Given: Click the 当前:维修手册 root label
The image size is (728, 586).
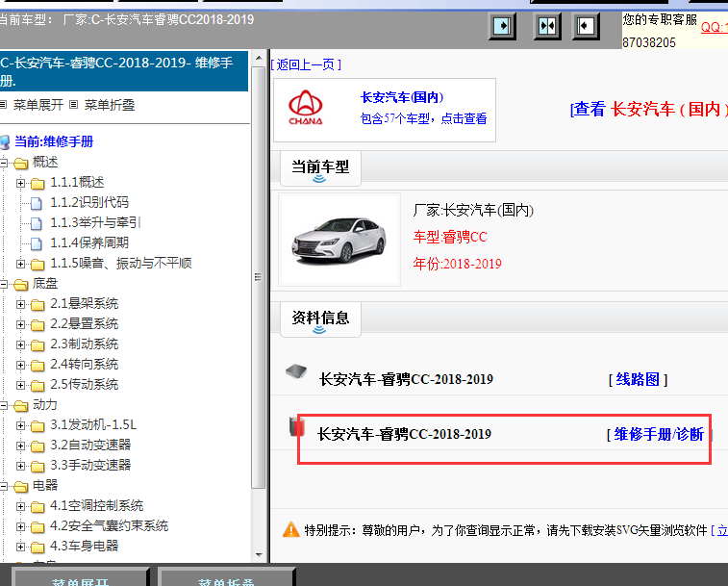Looking at the screenshot, I should point(54,141).
